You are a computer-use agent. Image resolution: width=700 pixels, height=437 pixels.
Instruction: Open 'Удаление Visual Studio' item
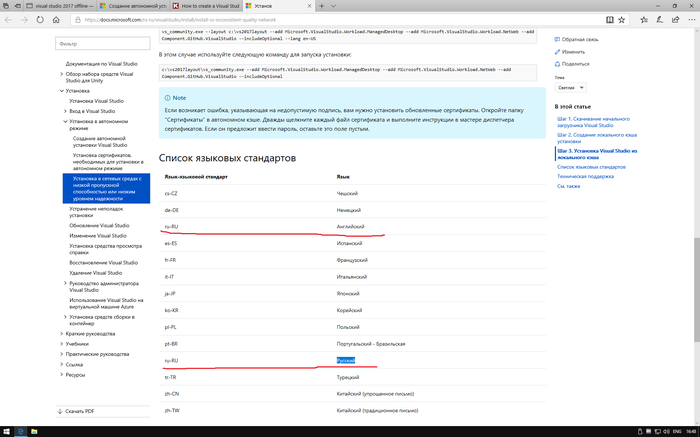(x=96, y=273)
